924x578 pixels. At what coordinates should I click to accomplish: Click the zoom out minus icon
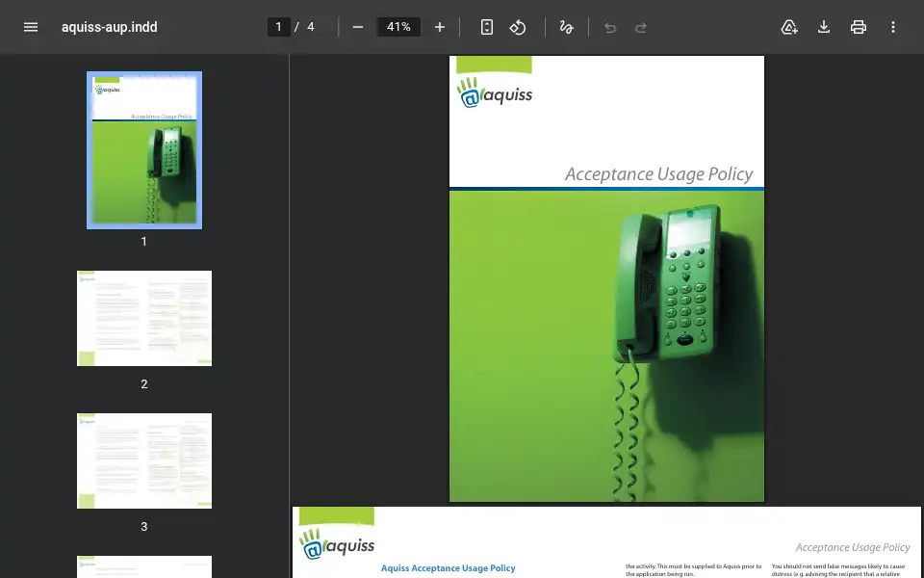(x=358, y=27)
